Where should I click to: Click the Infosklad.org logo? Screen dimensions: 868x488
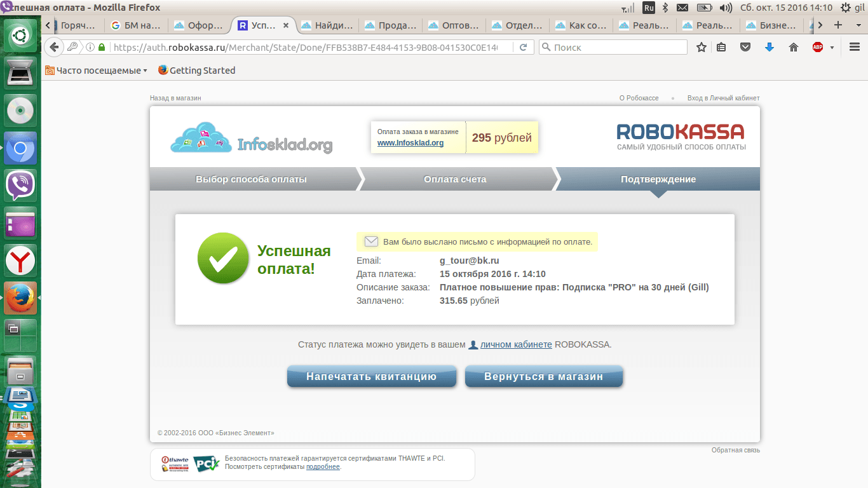coord(252,138)
